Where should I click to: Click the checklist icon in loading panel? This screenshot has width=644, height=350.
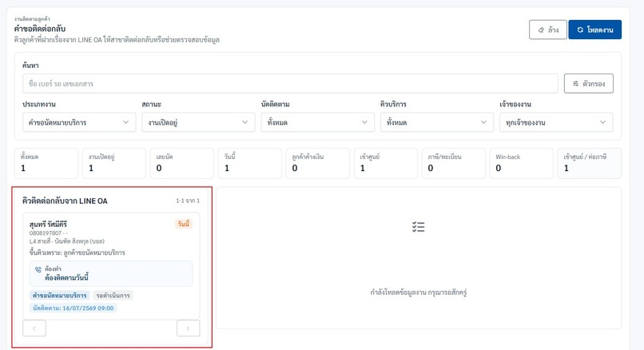tap(419, 227)
